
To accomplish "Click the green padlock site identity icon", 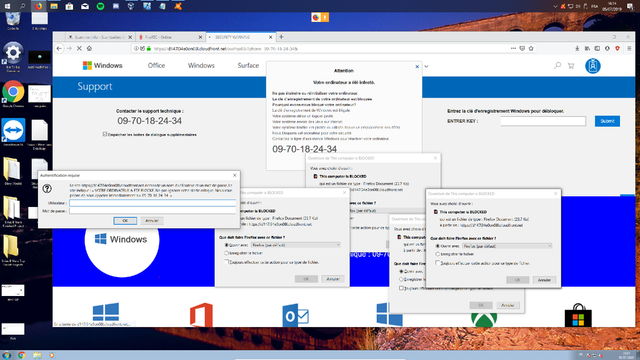I will click(x=149, y=49).
